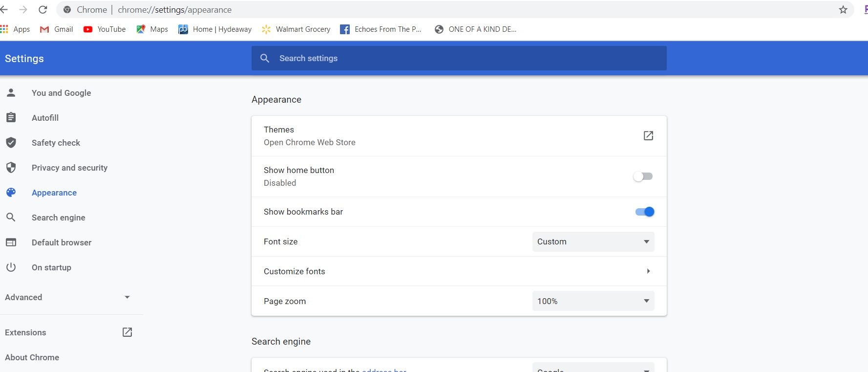The height and width of the screenshot is (372, 868).
Task: Open the search engine dropdown showing Google
Action: coord(593,368)
